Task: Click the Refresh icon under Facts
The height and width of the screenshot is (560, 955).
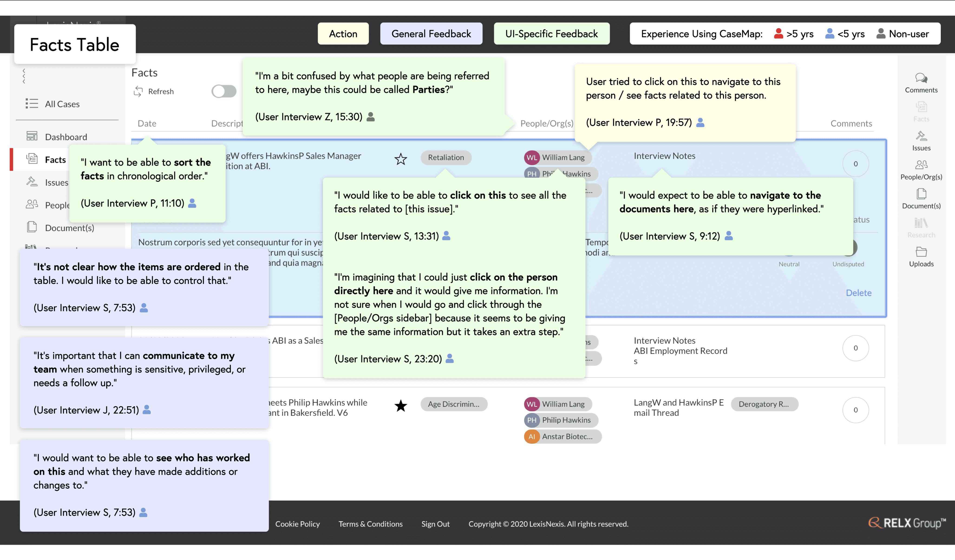Action: click(x=138, y=91)
